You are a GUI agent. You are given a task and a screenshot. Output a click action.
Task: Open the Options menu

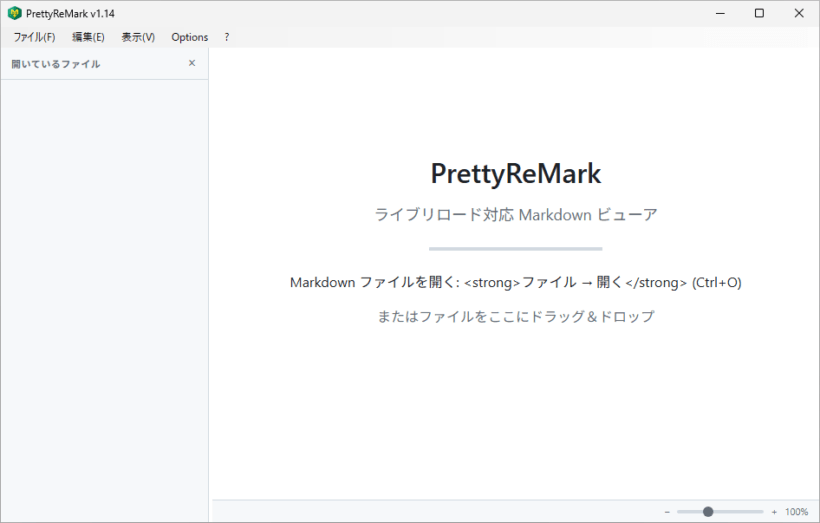189,37
